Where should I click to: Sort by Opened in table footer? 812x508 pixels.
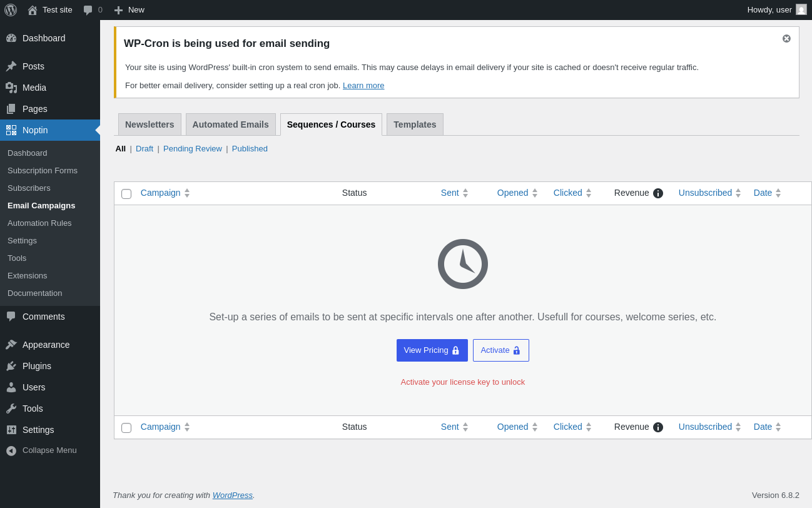tap(517, 427)
